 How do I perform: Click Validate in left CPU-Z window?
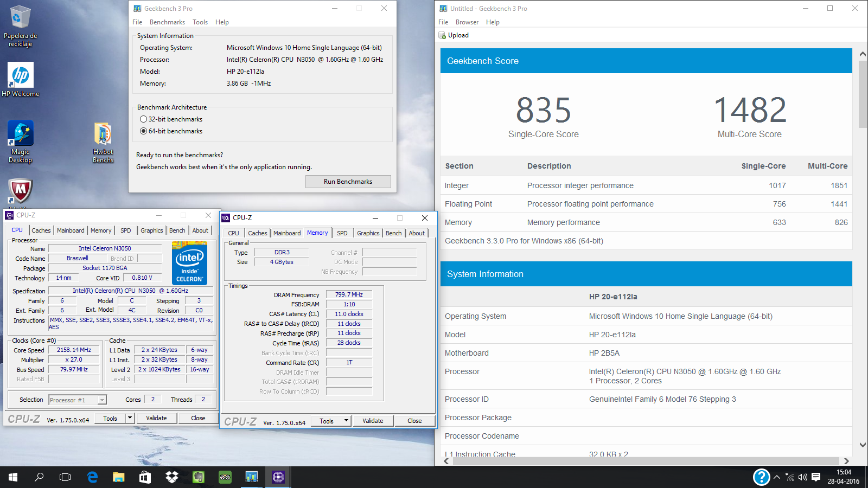pyautogui.click(x=156, y=418)
